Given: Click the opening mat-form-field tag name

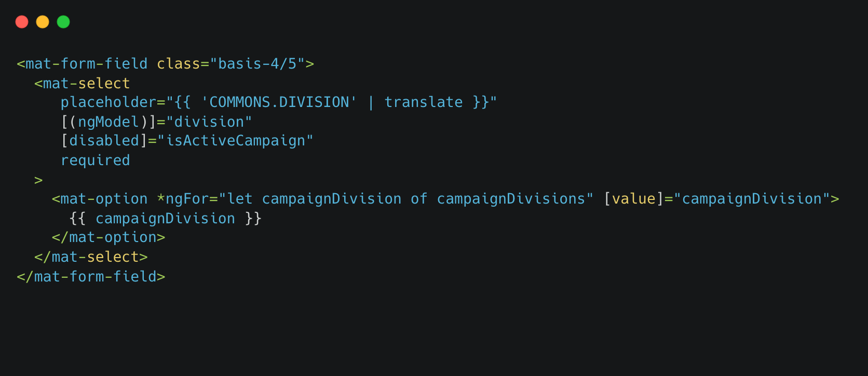Looking at the screenshot, I should click(x=87, y=64).
